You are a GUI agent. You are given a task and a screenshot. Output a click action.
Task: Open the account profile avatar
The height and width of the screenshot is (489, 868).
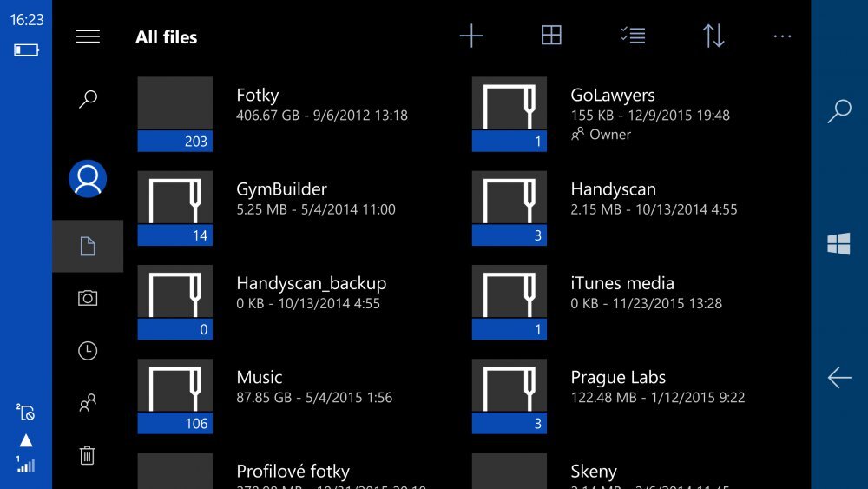pos(88,178)
